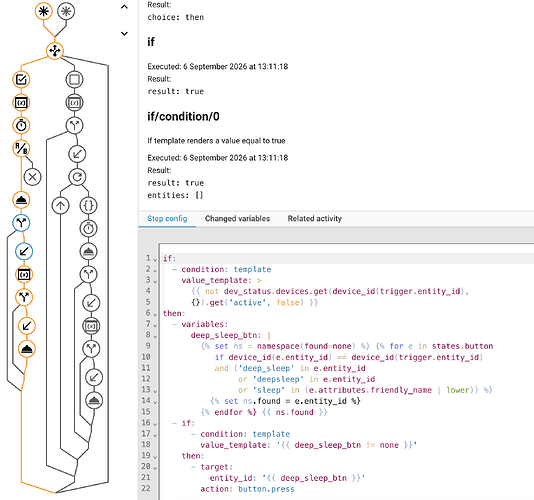
Task: Click the grey repeat loop node
Action: [77, 177]
